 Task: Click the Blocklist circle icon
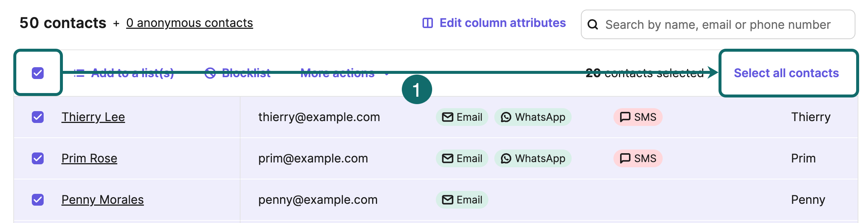click(x=210, y=73)
